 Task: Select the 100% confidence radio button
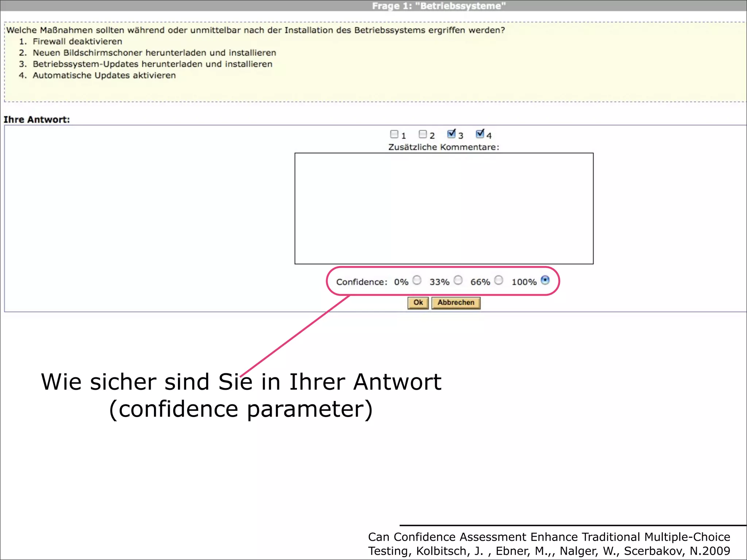click(x=545, y=280)
